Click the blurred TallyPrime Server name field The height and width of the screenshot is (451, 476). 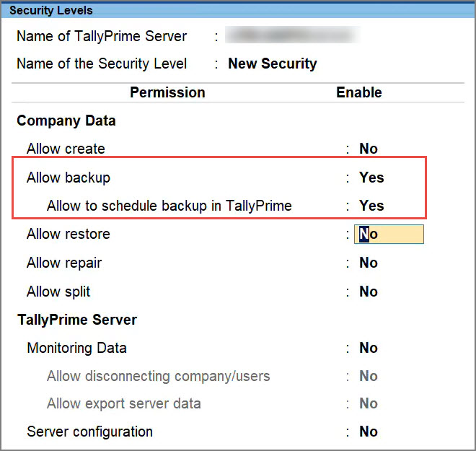click(x=292, y=35)
